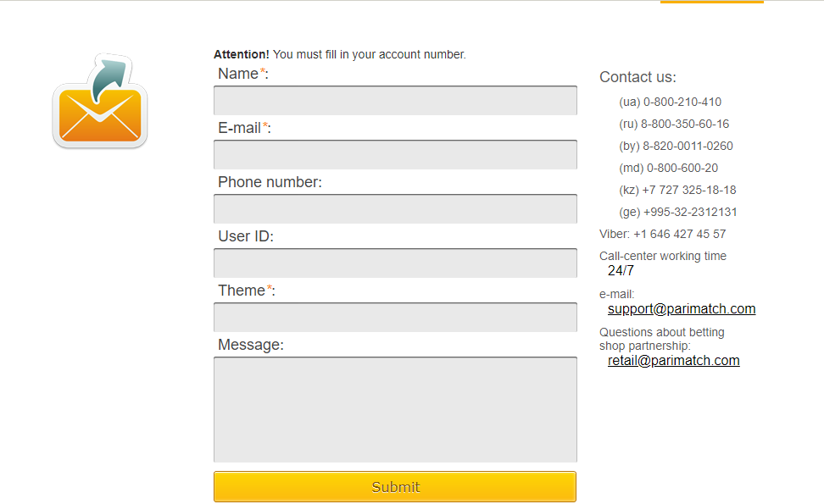Click the Message label text
Viewport: 824px width, 504px height.
tap(251, 345)
